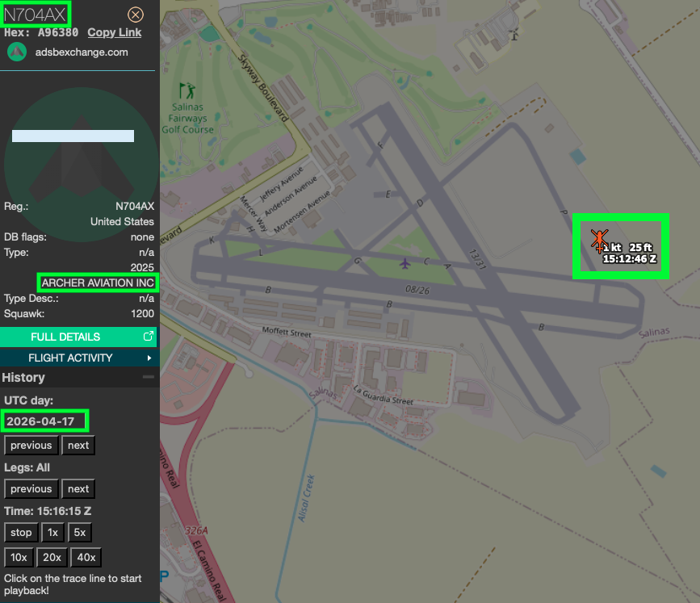Click the Copy Link hyperlink
The image size is (700, 603).
115,32
